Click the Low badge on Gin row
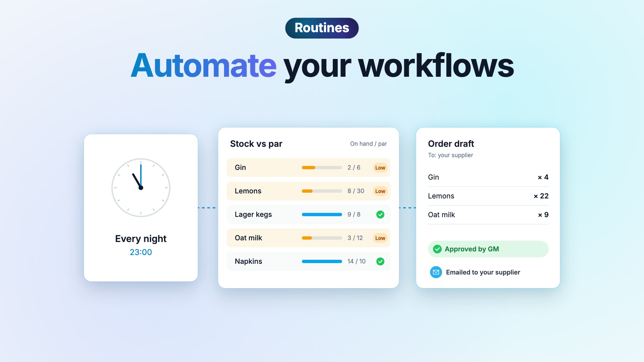The width and height of the screenshot is (644, 362). coord(380,168)
